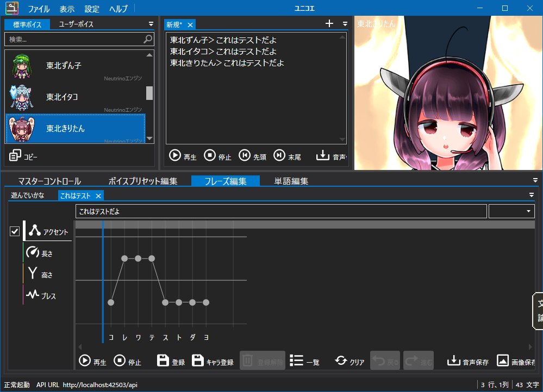543x392 pixels.
Task: Click the magnifier search icon
Action: pyautogui.click(x=148, y=39)
